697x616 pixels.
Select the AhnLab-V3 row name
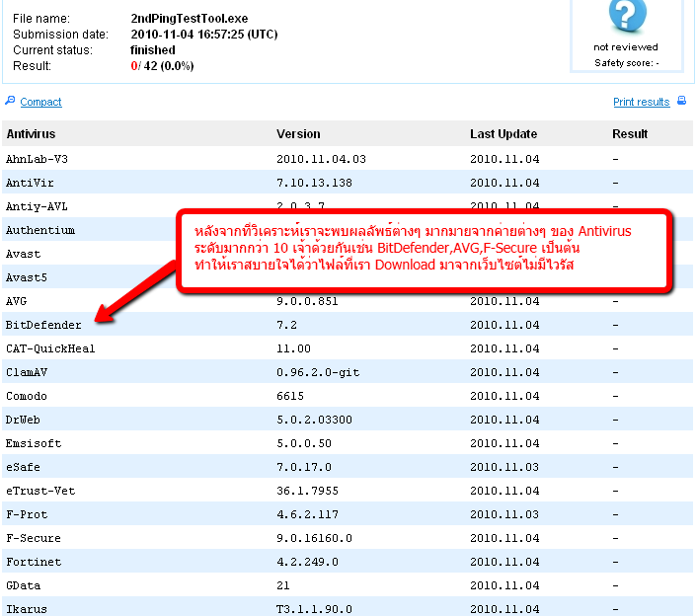pos(37,159)
